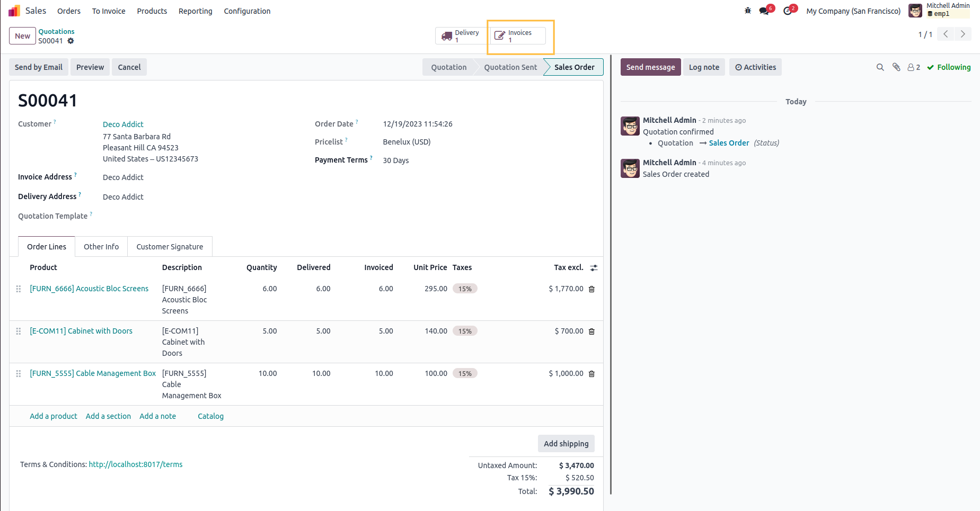Open the activities clock icon
The width and height of the screenshot is (980, 511).
pyautogui.click(x=788, y=11)
